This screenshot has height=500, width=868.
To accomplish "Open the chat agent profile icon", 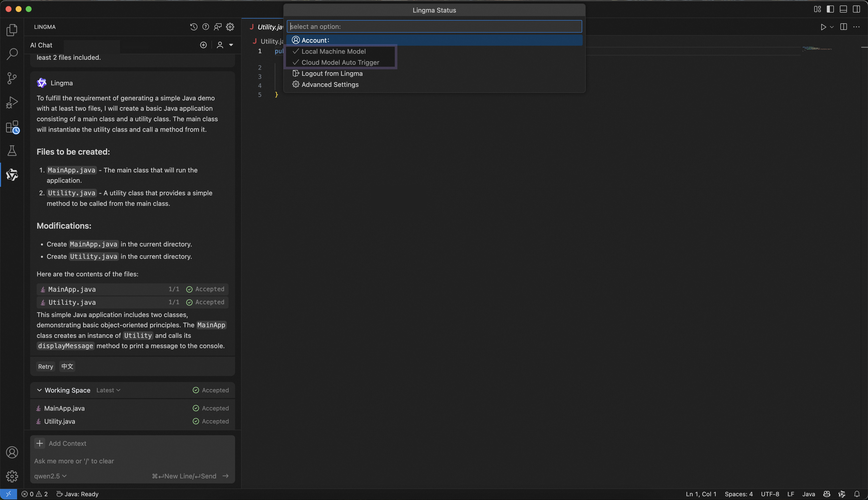I will [x=220, y=45].
